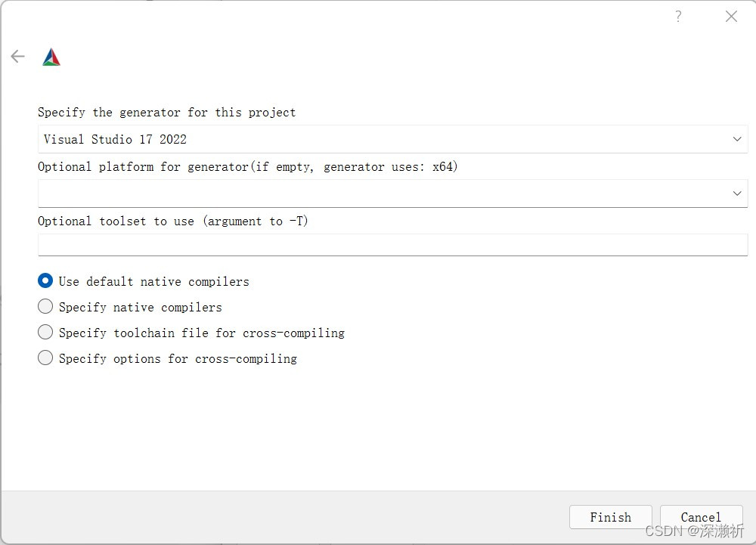Click the close X icon
The height and width of the screenshot is (545, 756).
pos(730,16)
